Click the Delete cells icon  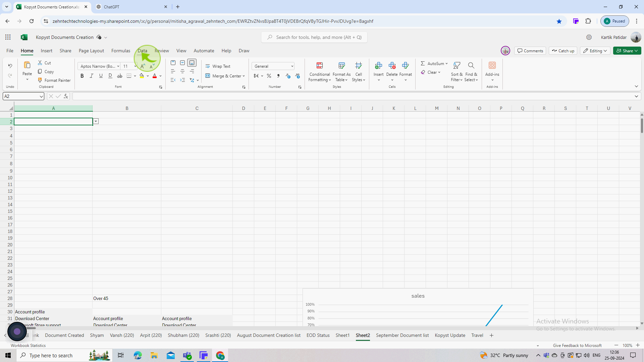click(392, 65)
